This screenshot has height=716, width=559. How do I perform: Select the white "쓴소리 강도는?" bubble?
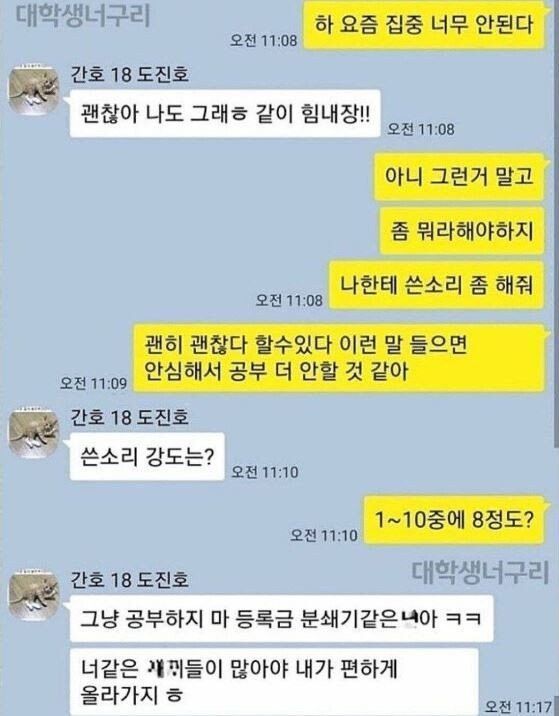pyautogui.click(x=147, y=456)
